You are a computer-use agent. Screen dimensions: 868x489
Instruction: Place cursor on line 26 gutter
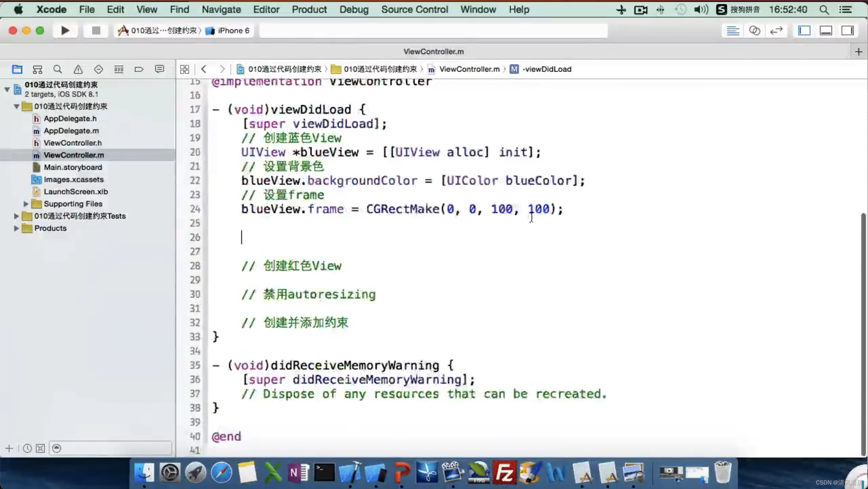tap(195, 237)
